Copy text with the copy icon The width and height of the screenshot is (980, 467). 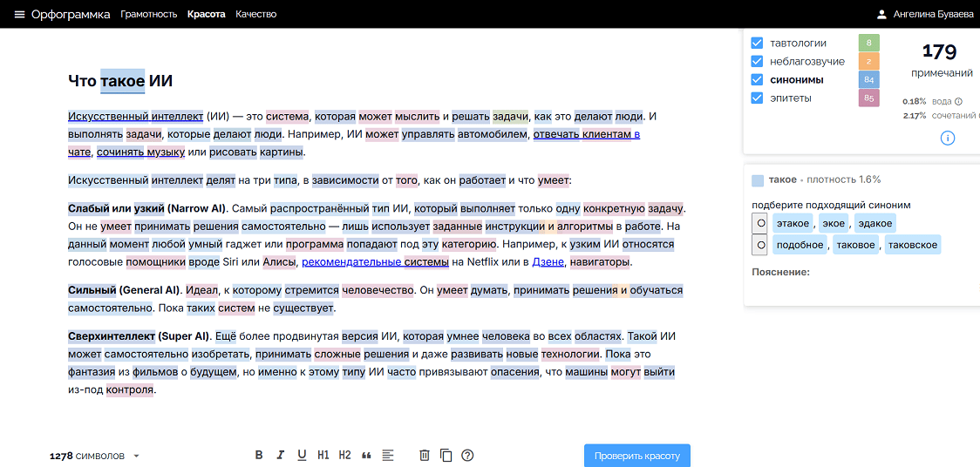446,455
